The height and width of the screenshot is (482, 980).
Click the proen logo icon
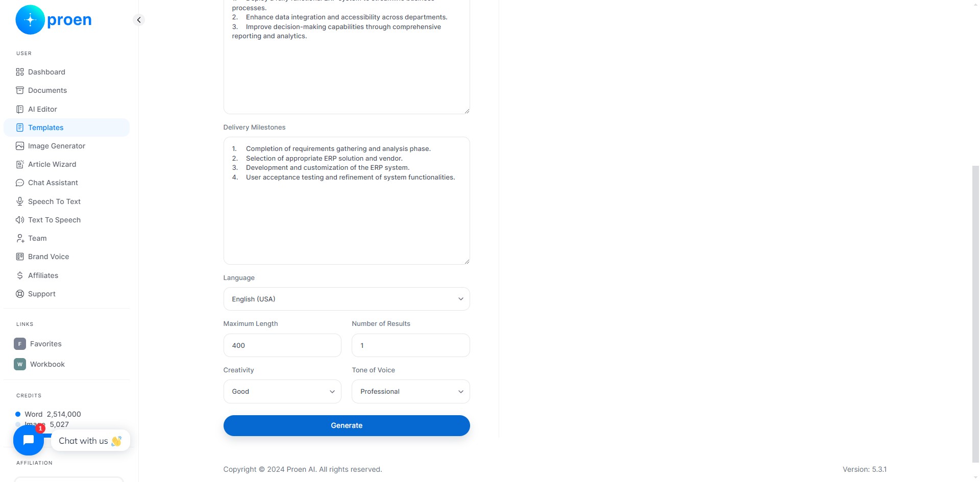pyautogui.click(x=30, y=20)
